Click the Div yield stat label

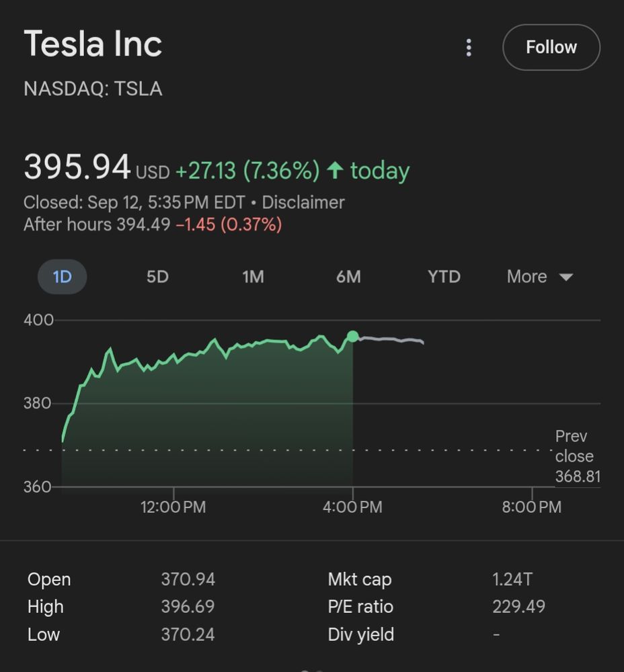360,634
